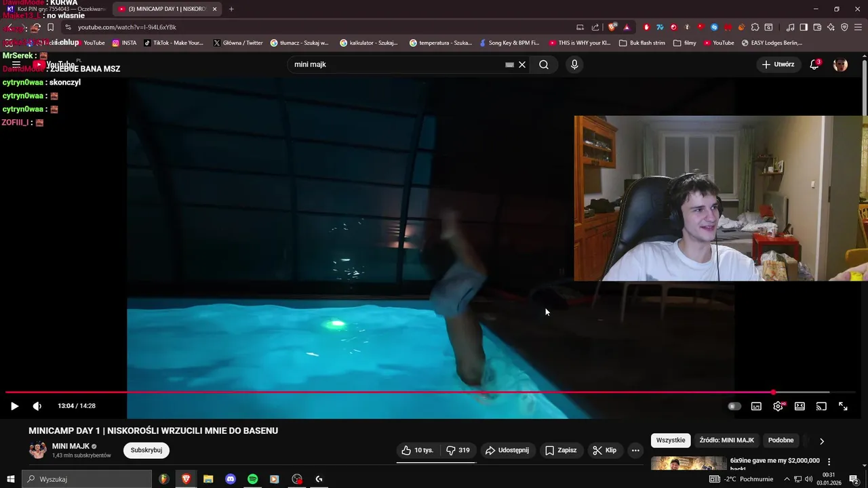Image resolution: width=868 pixels, height=488 pixels.
Task: Select the Wszystkie filter chip
Action: click(671, 441)
